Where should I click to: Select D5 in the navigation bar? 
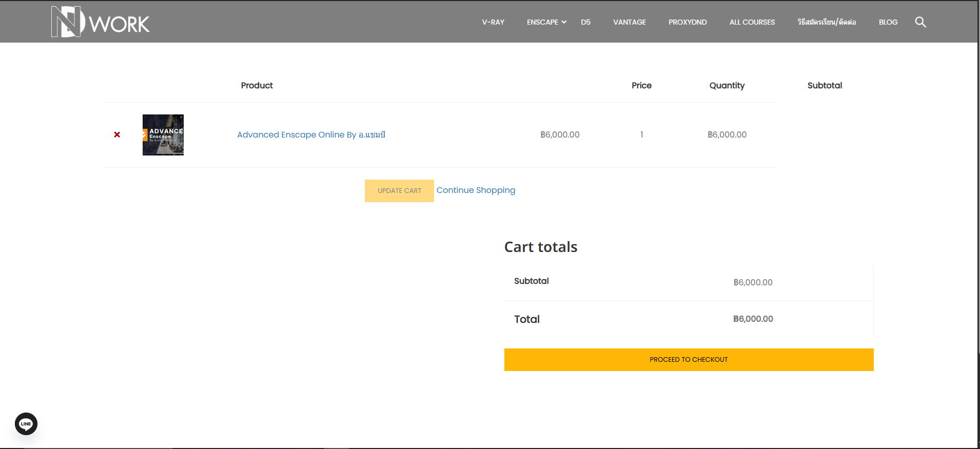click(585, 22)
